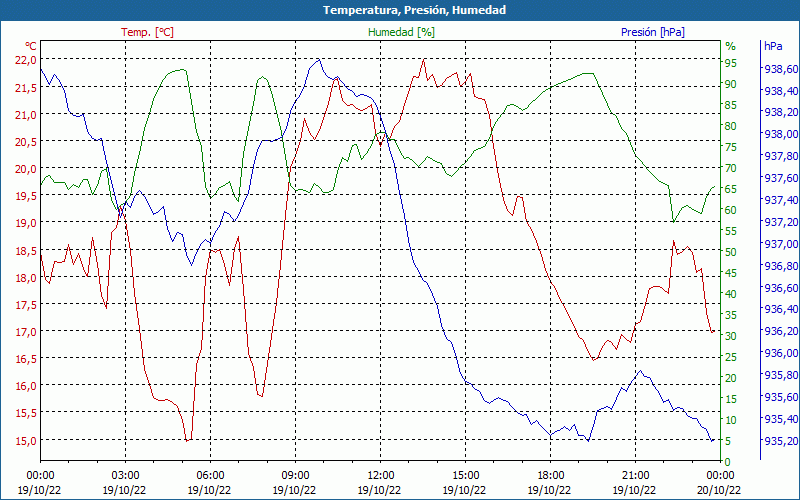Click the 21,0 temperature axis value
This screenshot has width=800, height=500.
[x=24, y=115]
